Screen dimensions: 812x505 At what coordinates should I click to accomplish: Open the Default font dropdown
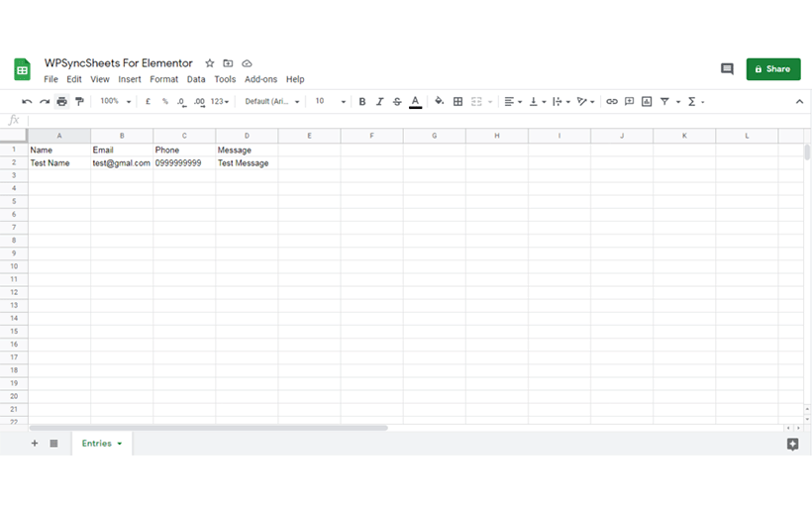(272, 102)
